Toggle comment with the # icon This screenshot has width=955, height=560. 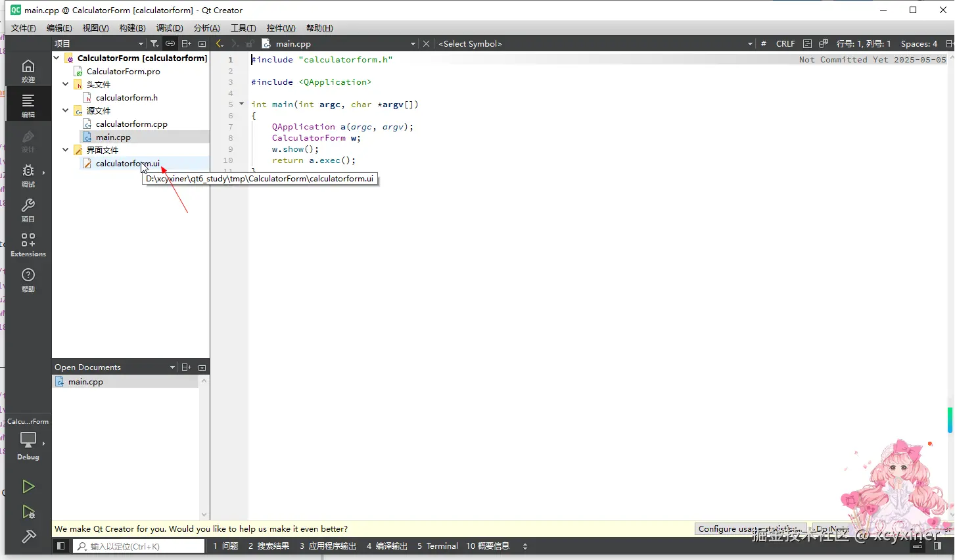pos(763,44)
